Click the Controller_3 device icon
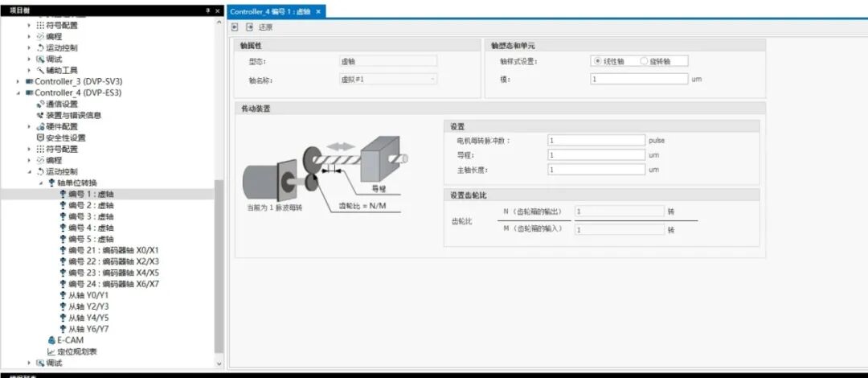The image size is (868, 378). [30, 81]
